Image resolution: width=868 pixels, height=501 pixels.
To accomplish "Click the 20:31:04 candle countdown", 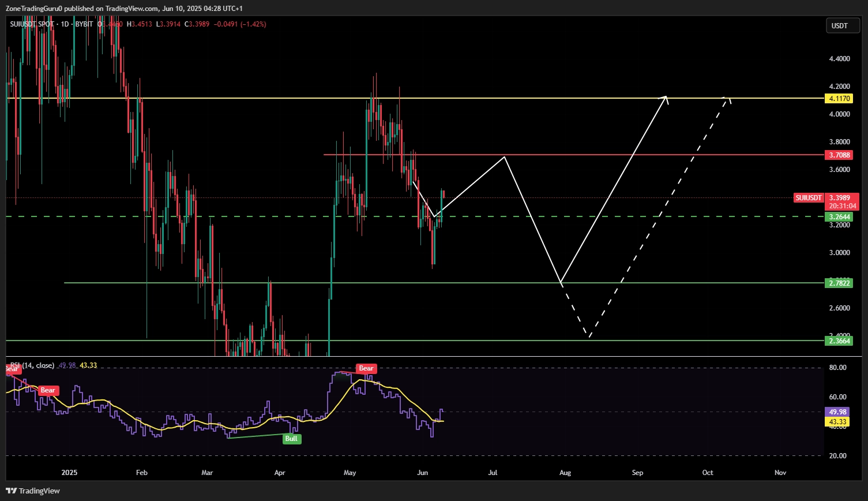I will coord(843,206).
